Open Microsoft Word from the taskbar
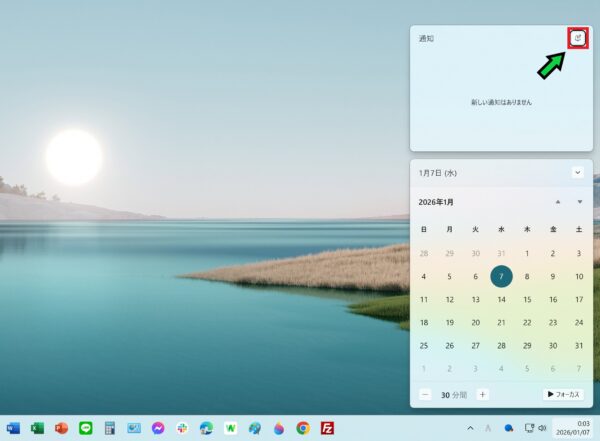 pyautogui.click(x=13, y=428)
